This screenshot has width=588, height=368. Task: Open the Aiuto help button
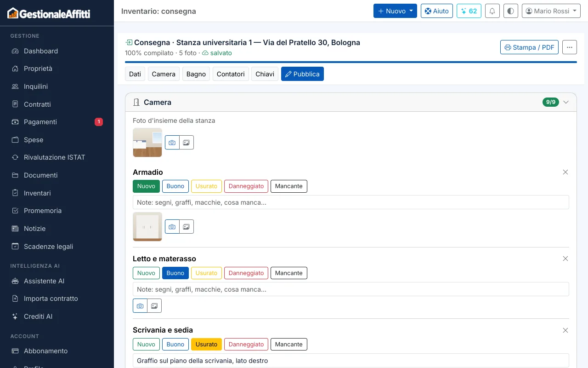tap(437, 11)
